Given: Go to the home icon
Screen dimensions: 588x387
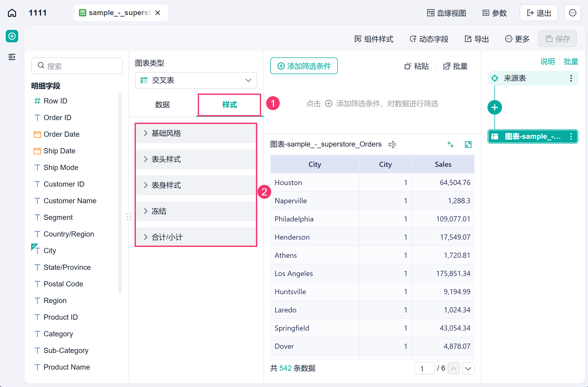Looking at the screenshot, I should [12, 13].
